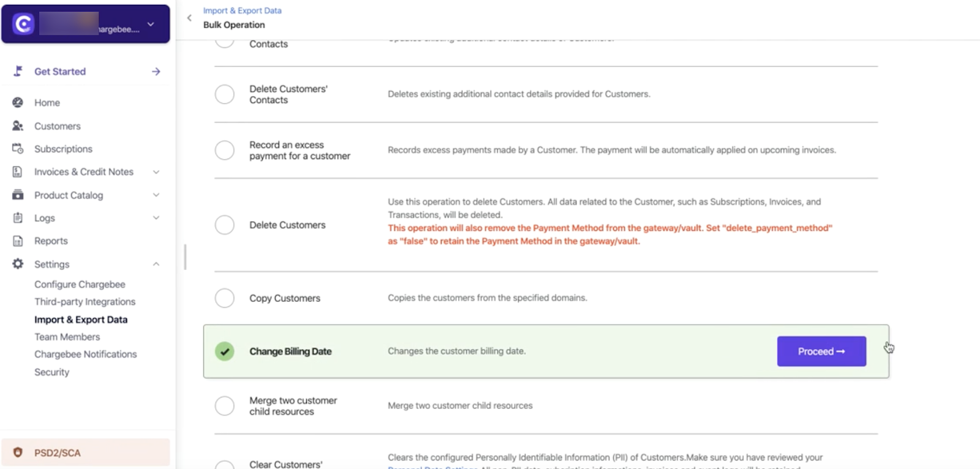Collapse the Settings section chevron

pos(156,264)
